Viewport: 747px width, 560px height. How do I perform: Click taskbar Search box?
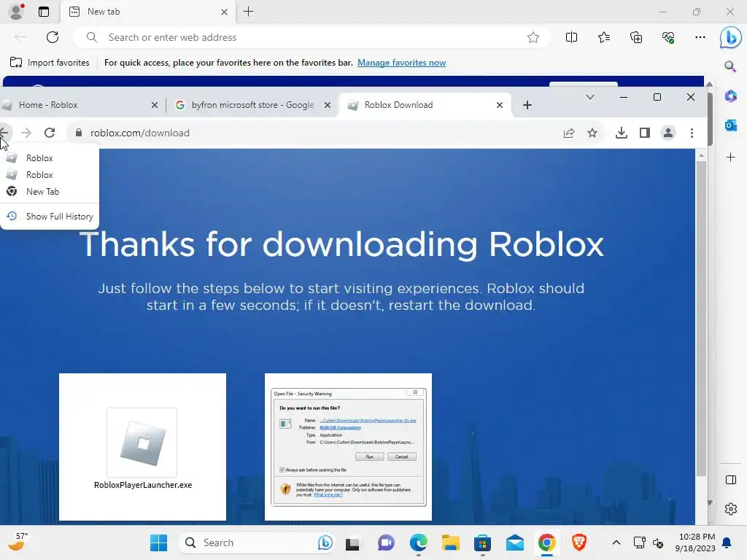click(x=256, y=542)
